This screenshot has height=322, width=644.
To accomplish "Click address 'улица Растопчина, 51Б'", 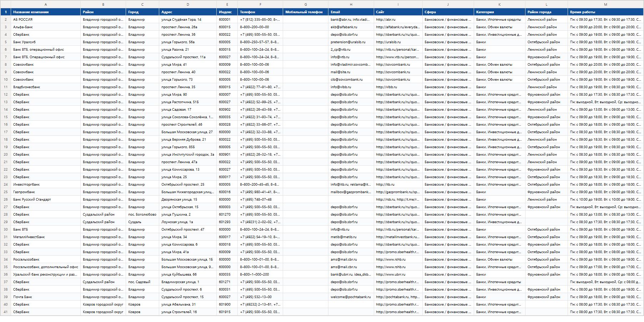I will pyautogui.click(x=188, y=102).
